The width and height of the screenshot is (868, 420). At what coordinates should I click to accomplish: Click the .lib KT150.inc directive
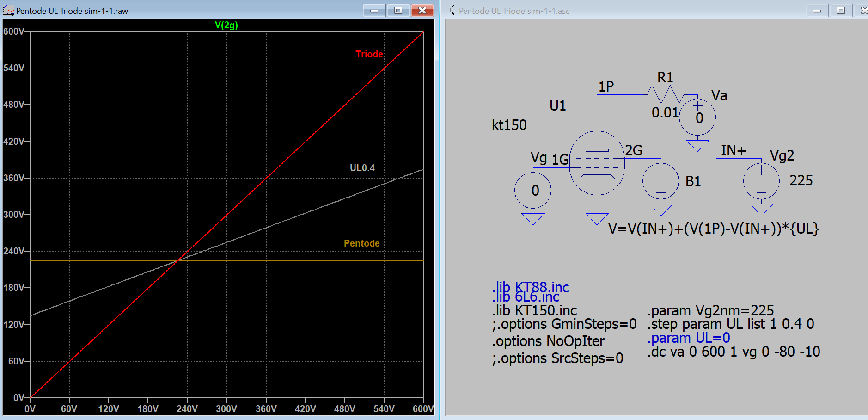pos(534,310)
